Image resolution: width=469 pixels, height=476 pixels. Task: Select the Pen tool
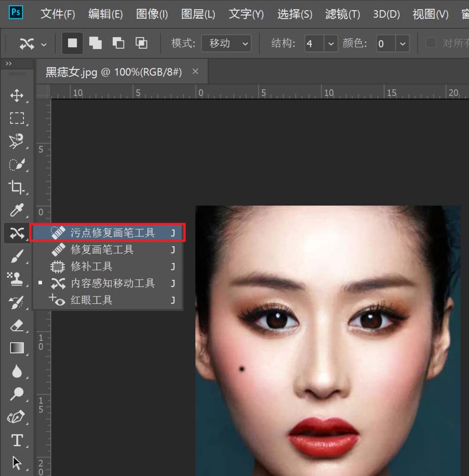coord(16,417)
